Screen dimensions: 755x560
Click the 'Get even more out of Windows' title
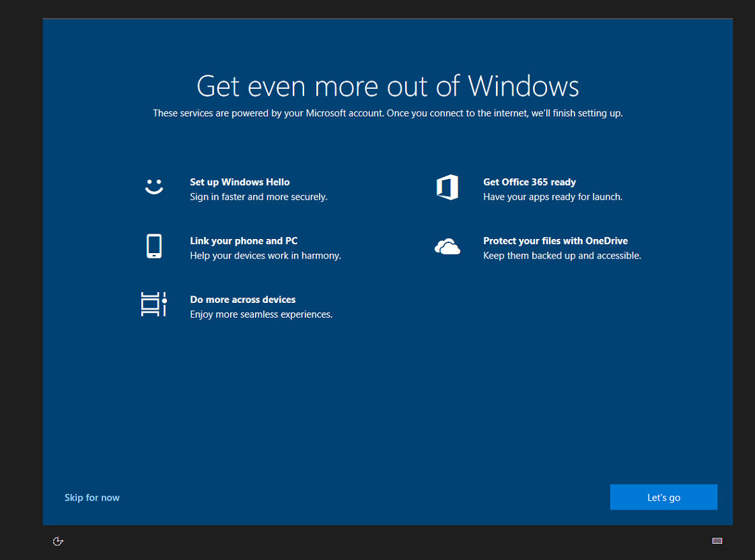(388, 87)
